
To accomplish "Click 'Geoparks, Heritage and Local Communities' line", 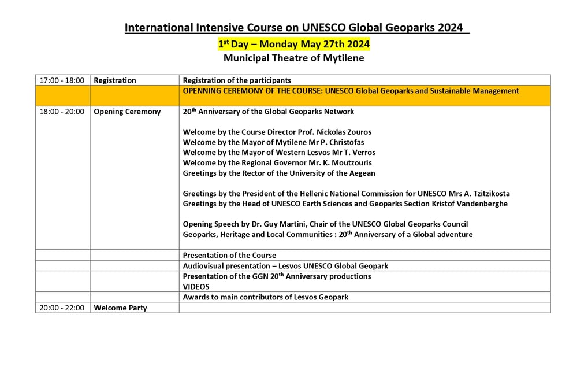I will pyautogui.click(x=328, y=234).
